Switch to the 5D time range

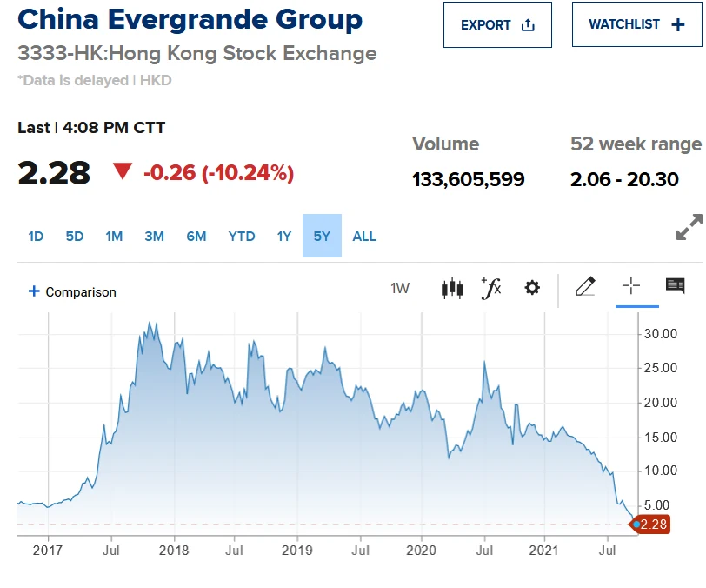tap(75, 237)
